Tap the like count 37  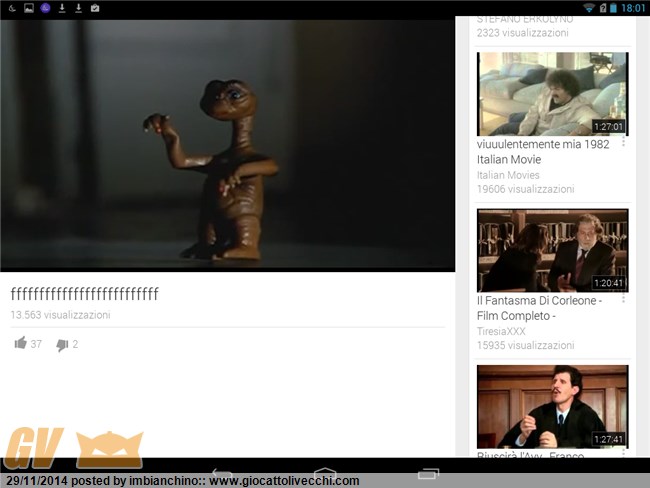(36, 344)
